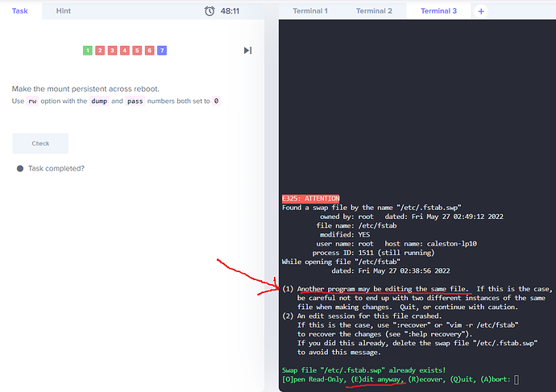The height and width of the screenshot is (392, 556).
Task: Click the '0' code snippet in instructions
Action: [216, 101]
